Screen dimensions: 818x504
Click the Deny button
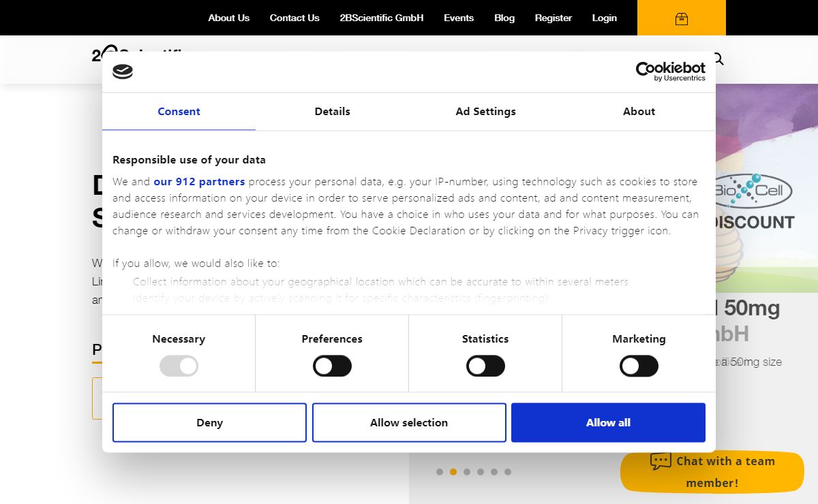pyautogui.click(x=209, y=422)
